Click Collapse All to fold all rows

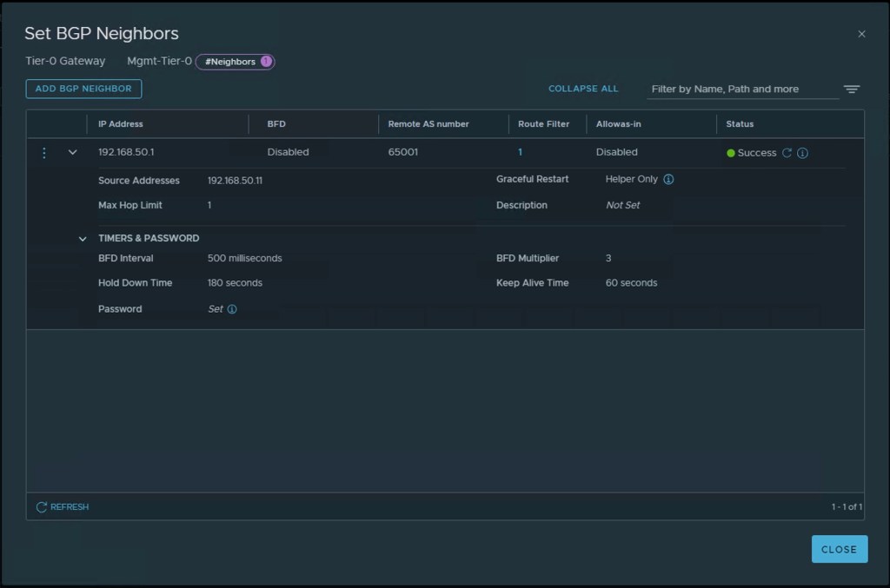point(583,89)
